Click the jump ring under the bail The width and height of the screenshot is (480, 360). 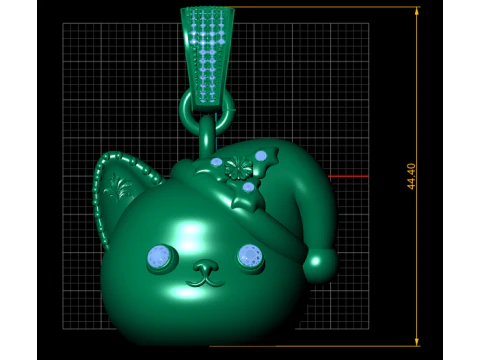coord(207,112)
